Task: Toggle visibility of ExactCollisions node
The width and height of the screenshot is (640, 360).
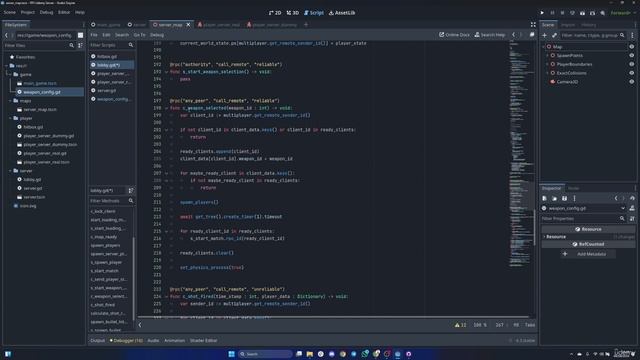Action: 631,73
